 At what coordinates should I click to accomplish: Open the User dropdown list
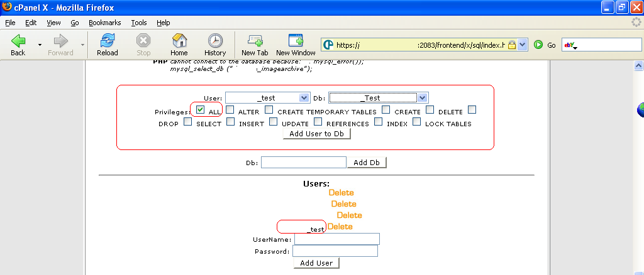267,97
